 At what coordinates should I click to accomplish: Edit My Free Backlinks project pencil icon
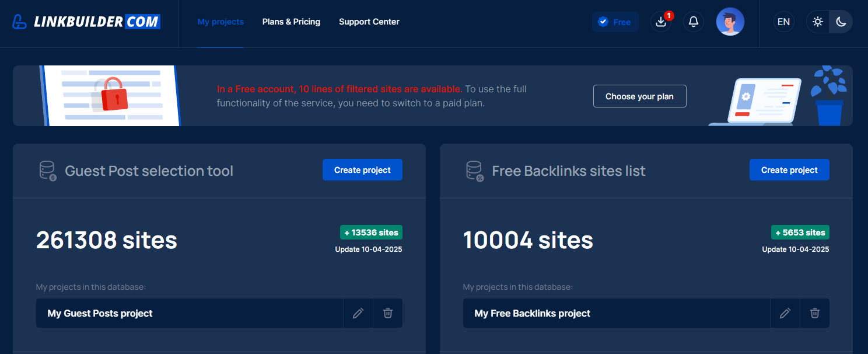(785, 313)
